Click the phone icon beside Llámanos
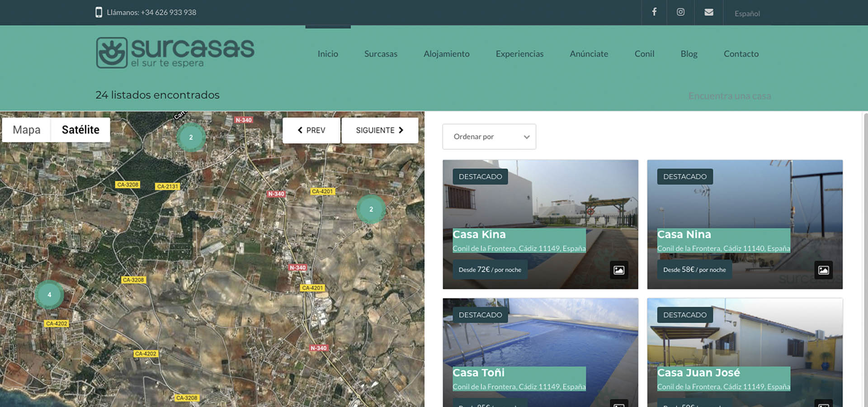Image resolution: width=868 pixels, height=407 pixels. (99, 12)
